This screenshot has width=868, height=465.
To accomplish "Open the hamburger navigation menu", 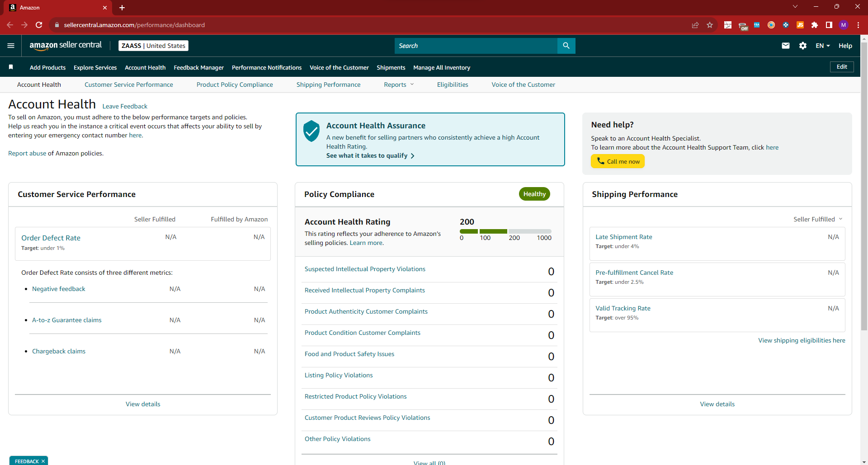I will pos(11,46).
